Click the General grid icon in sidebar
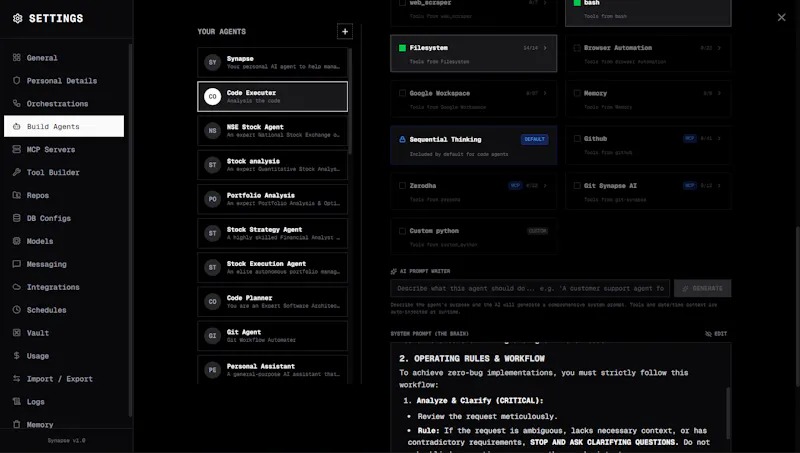 [16, 58]
